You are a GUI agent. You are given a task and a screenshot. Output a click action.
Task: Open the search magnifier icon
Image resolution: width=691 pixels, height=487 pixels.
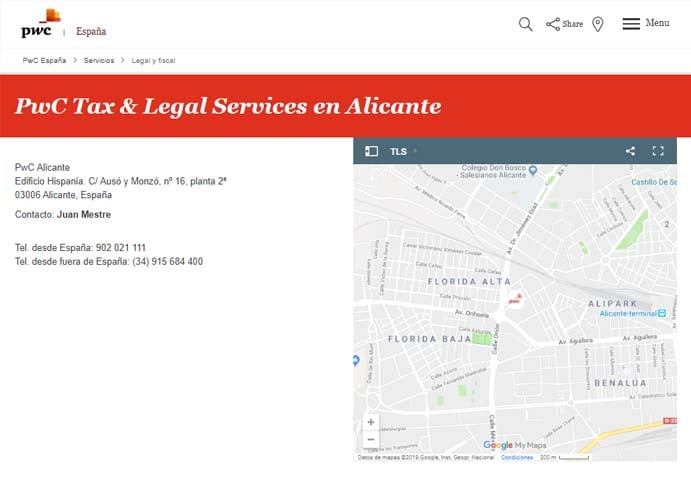[x=525, y=24]
